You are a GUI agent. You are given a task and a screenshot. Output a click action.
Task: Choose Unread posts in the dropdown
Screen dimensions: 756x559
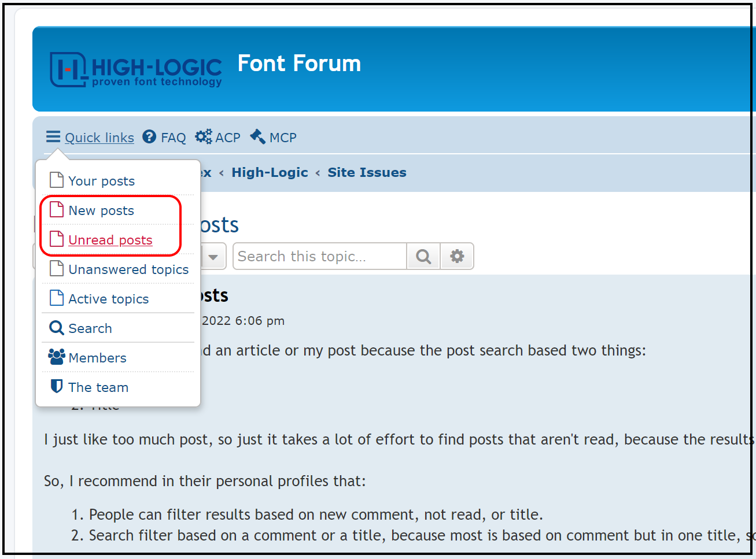[110, 240]
